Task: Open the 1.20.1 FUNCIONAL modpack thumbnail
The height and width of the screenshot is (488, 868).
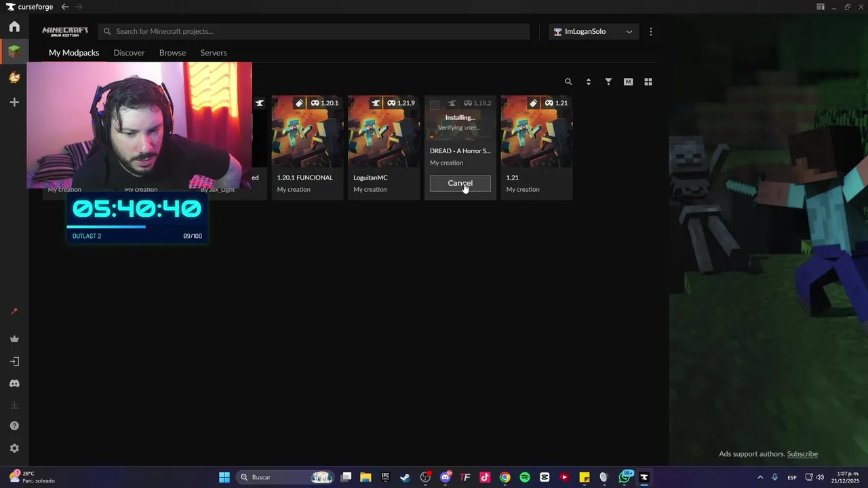Action: [307, 131]
